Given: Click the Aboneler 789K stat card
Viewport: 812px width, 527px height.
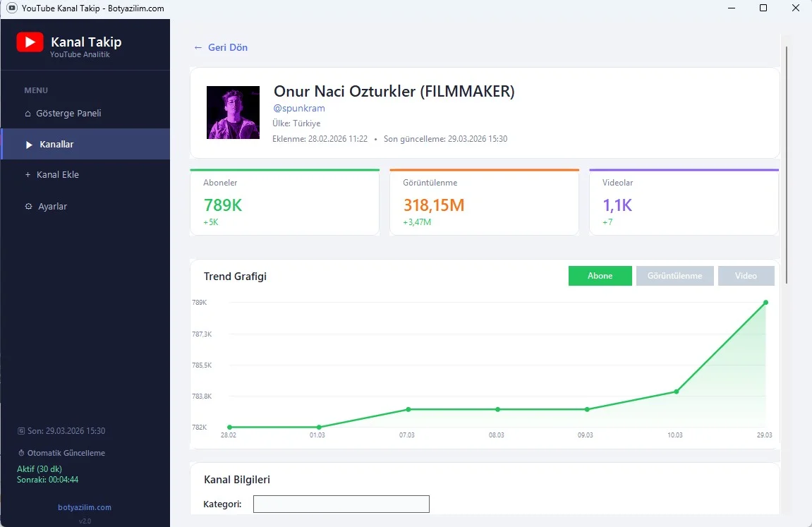Looking at the screenshot, I should pos(285,202).
